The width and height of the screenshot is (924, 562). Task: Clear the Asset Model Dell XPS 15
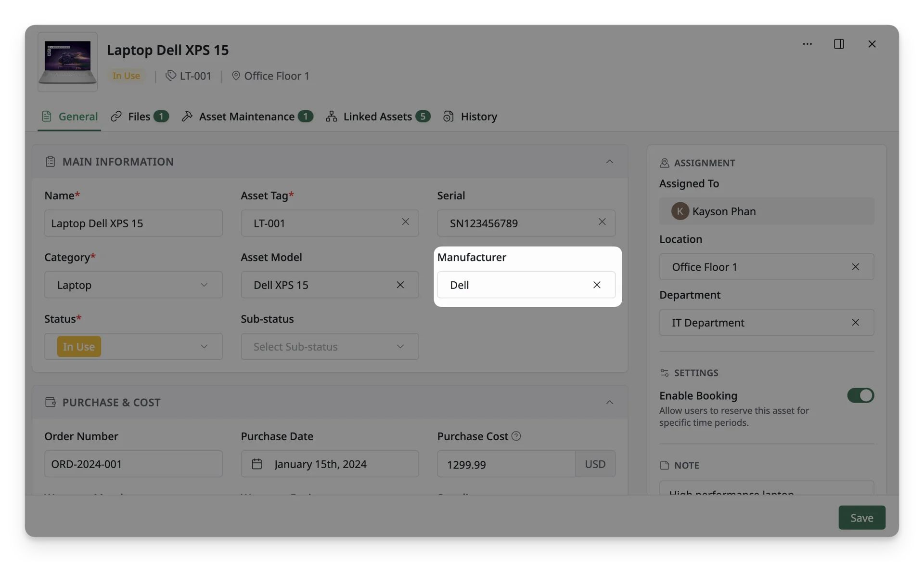click(400, 285)
